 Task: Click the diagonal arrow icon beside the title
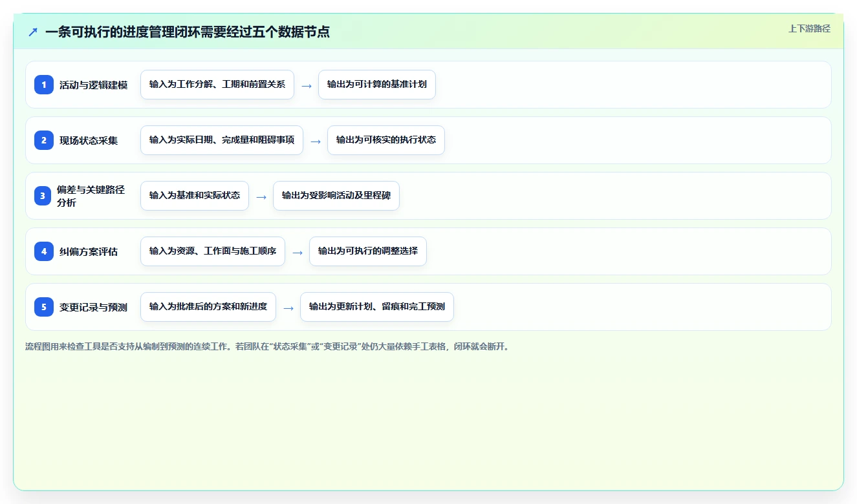pos(33,32)
